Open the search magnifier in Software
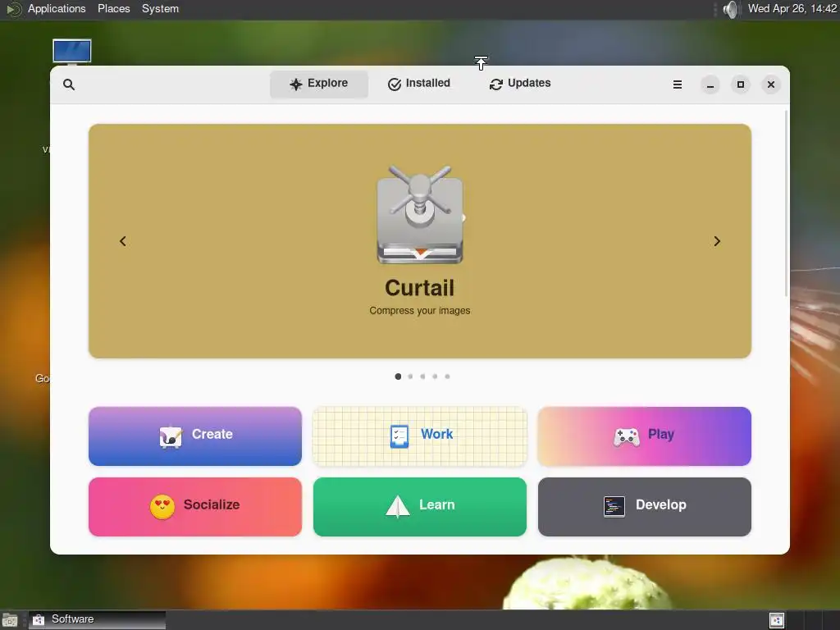The height and width of the screenshot is (630, 840). click(69, 84)
